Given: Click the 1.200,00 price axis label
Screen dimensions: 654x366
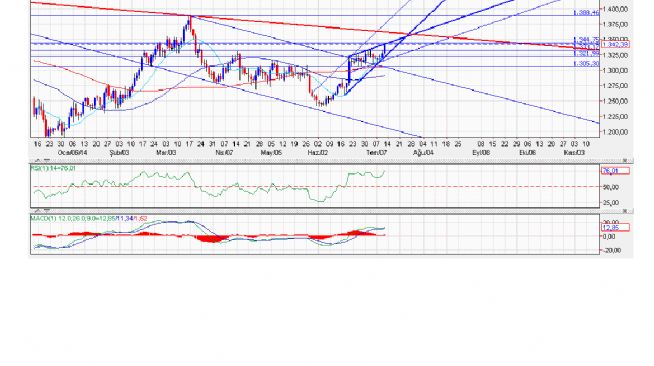Looking at the screenshot, I should coord(616,132).
